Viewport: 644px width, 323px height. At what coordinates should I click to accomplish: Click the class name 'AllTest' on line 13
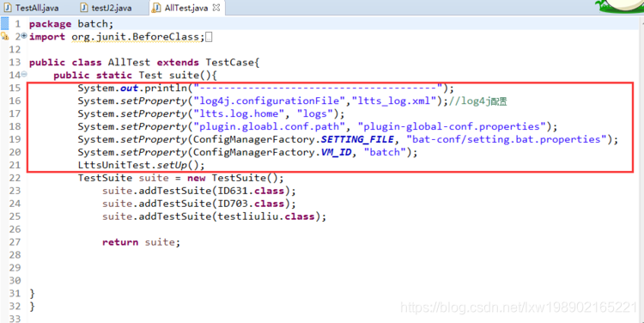pyautogui.click(x=129, y=63)
